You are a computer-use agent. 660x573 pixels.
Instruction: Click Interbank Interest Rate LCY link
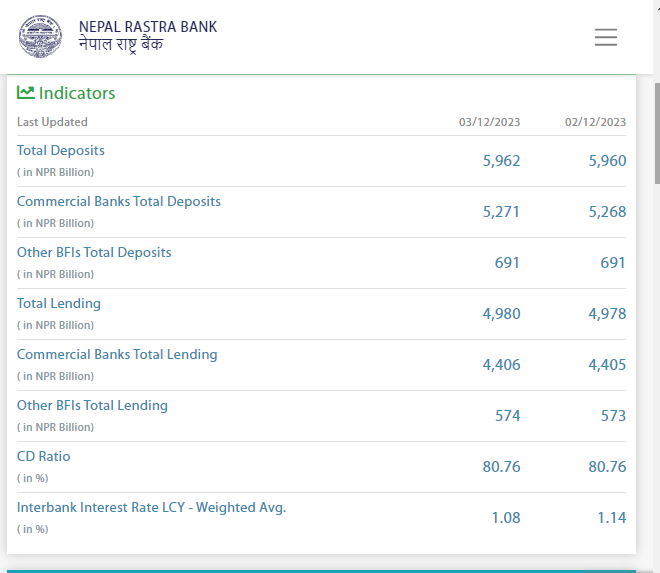151,507
